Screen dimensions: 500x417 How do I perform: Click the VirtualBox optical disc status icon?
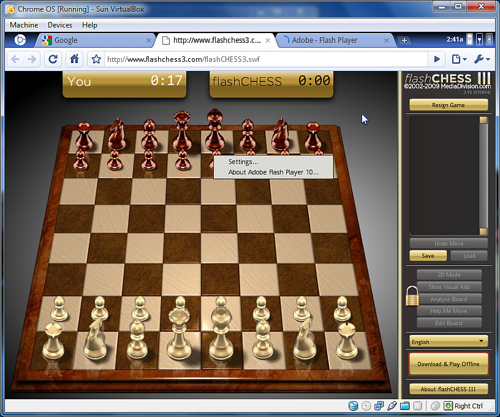click(366, 406)
